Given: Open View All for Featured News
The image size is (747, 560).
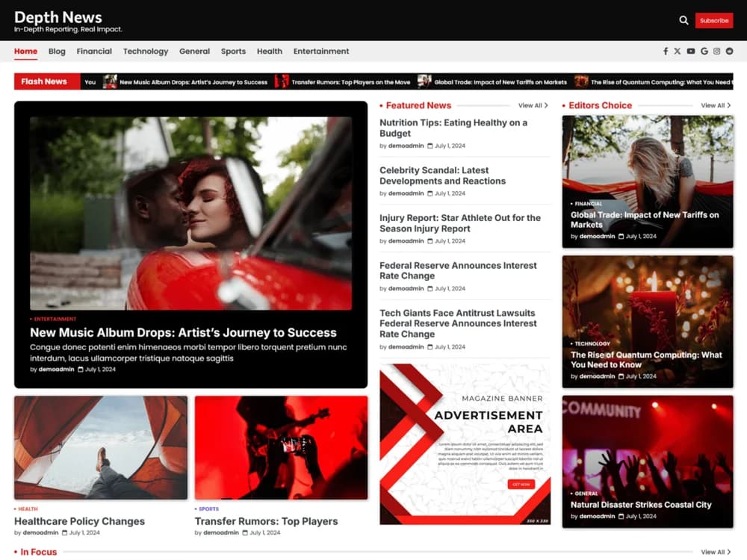Looking at the screenshot, I should [x=533, y=105].
